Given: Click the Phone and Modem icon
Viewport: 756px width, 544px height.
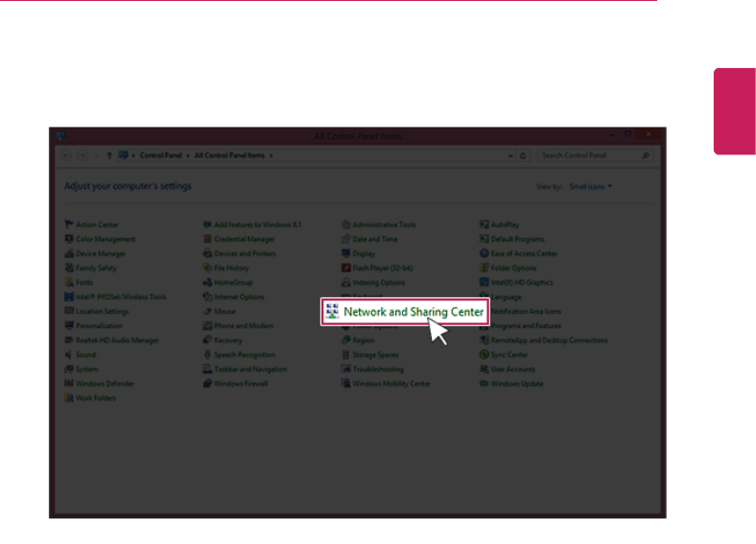Looking at the screenshot, I should 207,325.
